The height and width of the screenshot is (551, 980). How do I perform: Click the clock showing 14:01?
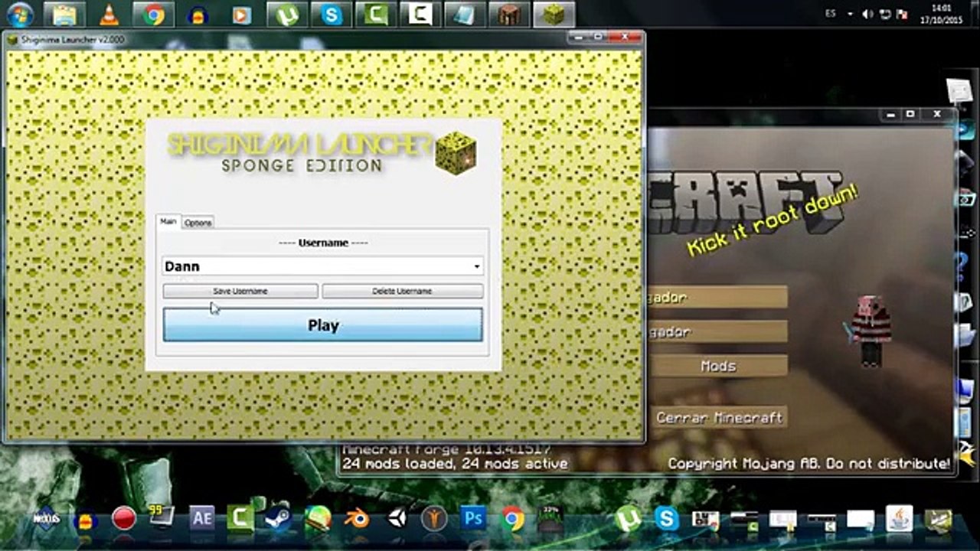pyautogui.click(x=942, y=8)
